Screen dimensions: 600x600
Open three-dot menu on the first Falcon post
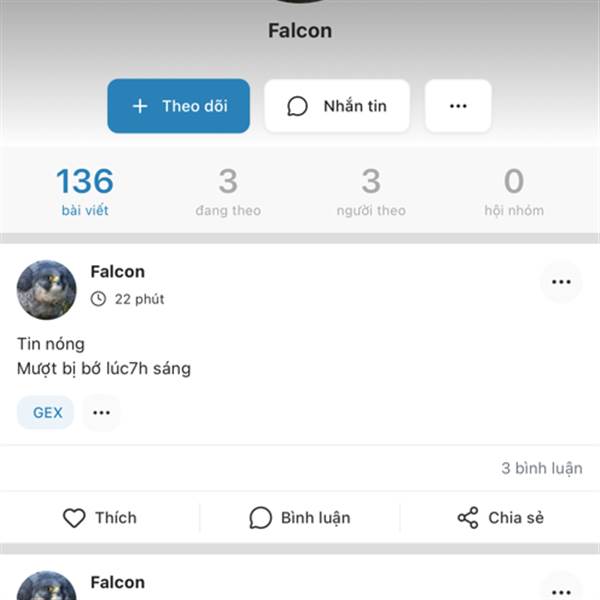click(x=561, y=282)
